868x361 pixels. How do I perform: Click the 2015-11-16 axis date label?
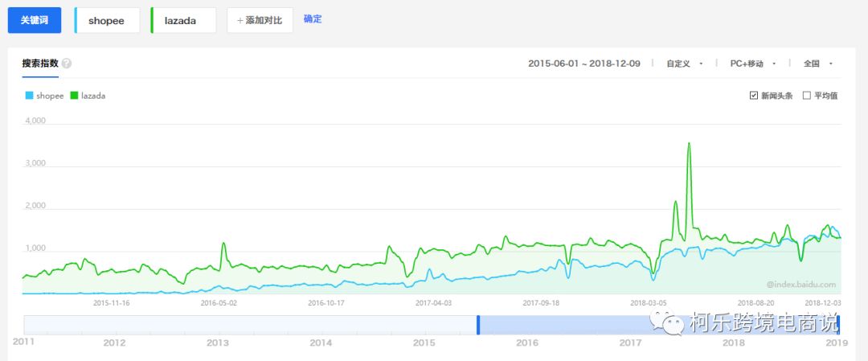111,303
